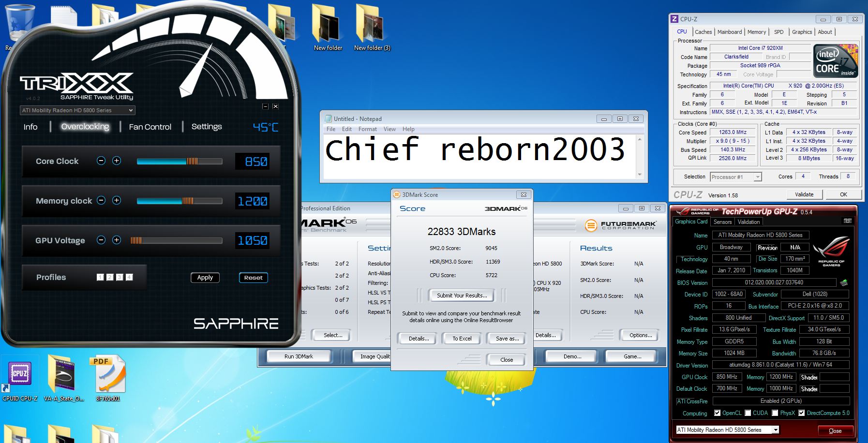Open CPU-Z Processor #1 selection dropdown
This screenshot has height=443, width=868.
(736, 177)
